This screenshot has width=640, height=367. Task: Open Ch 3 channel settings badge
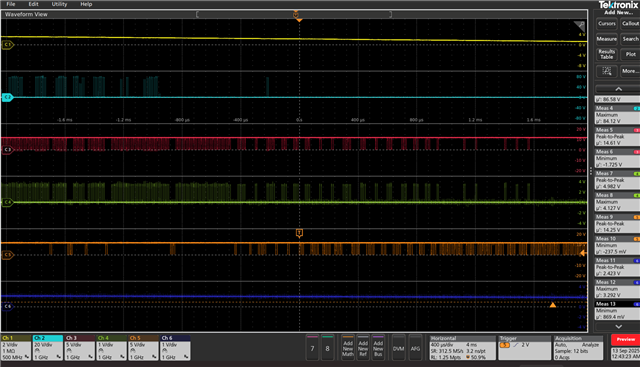click(80, 348)
